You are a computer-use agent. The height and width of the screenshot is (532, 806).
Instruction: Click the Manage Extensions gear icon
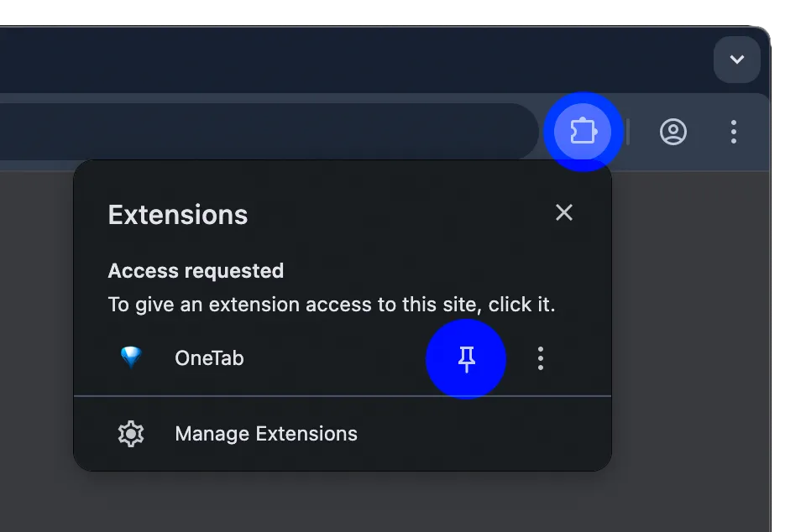[131, 434]
